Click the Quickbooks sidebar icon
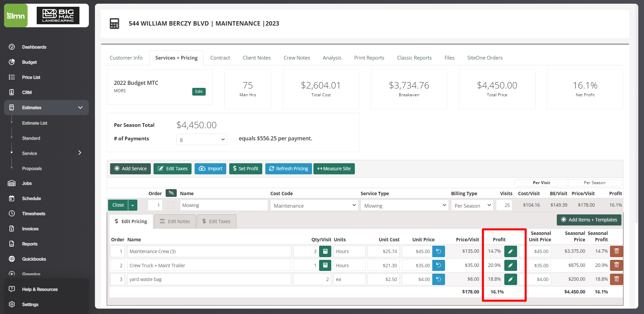 (x=12, y=259)
